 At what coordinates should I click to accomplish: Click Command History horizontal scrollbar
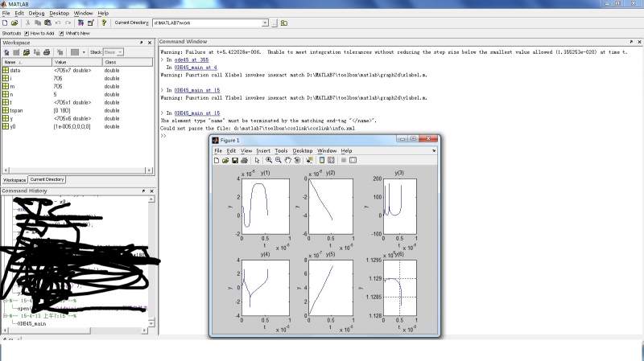(x=75, y=330)
